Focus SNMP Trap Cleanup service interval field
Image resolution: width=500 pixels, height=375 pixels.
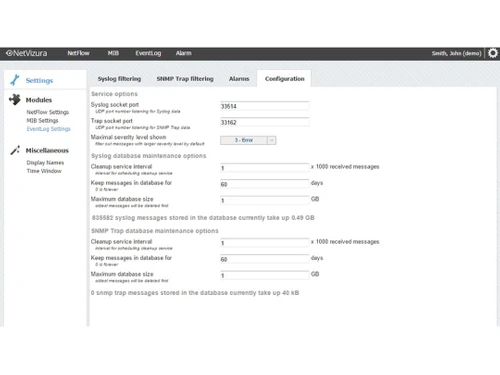[265, 243]
